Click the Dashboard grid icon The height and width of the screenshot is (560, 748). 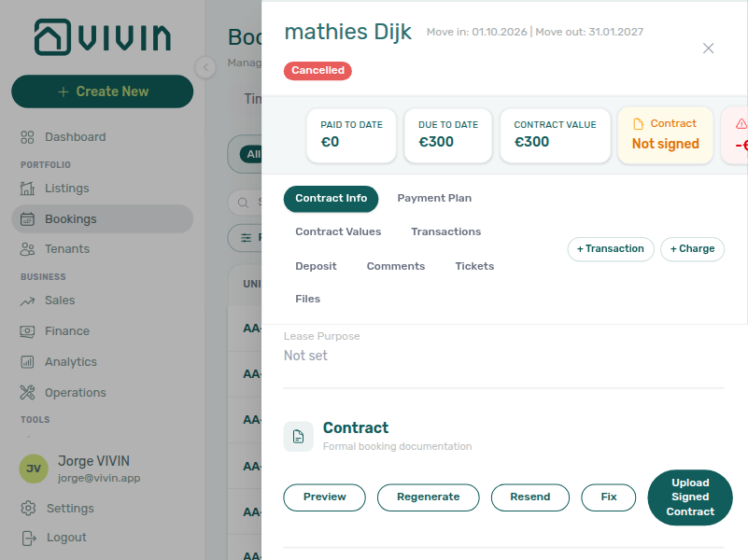click(x=27, y=137)
